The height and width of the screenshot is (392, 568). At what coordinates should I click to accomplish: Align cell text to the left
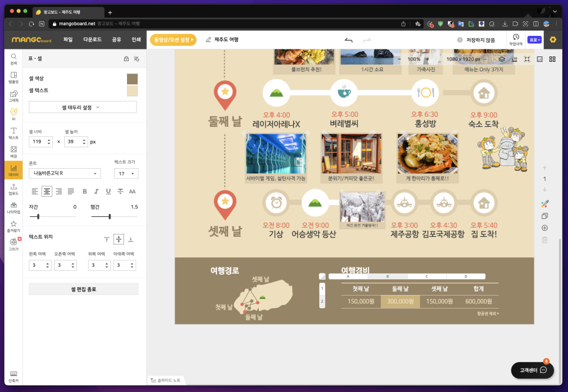35,192
